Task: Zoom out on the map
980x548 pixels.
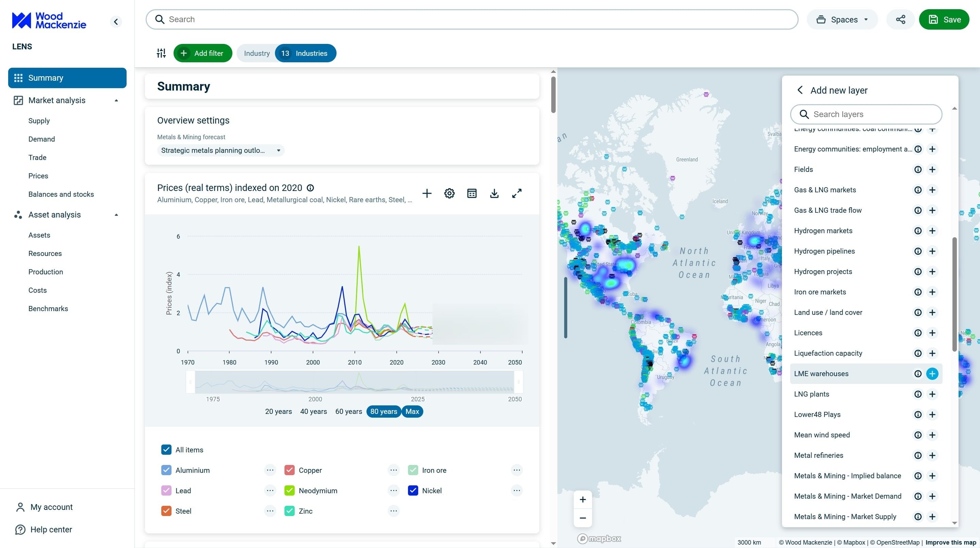Action: coord(583,518)
